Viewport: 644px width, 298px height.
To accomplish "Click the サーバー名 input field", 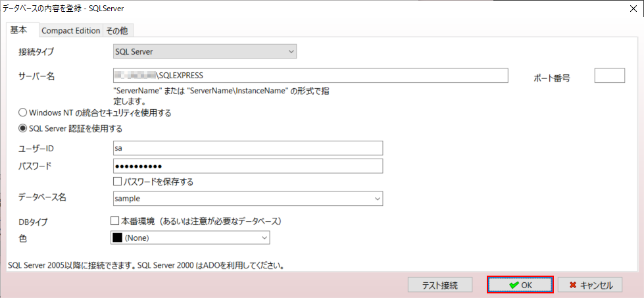I will coord(310,76).
